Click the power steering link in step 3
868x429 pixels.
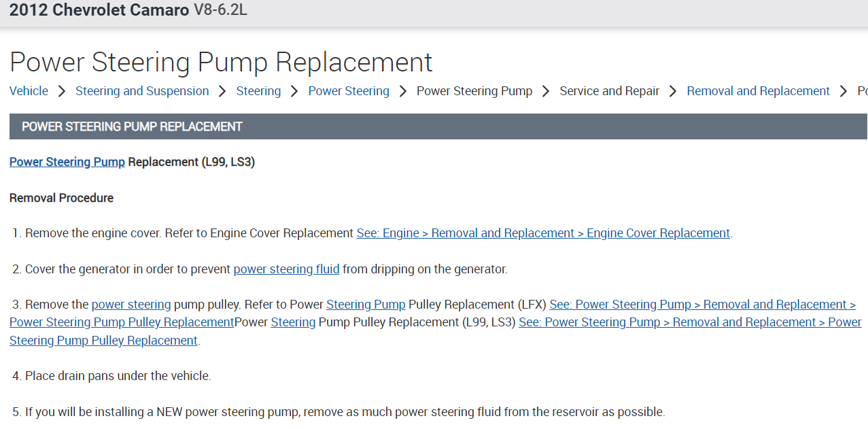coord(131,304)
